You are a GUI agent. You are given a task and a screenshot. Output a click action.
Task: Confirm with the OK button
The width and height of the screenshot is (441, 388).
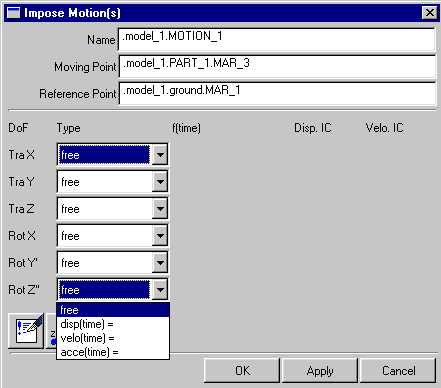[242, 370]
